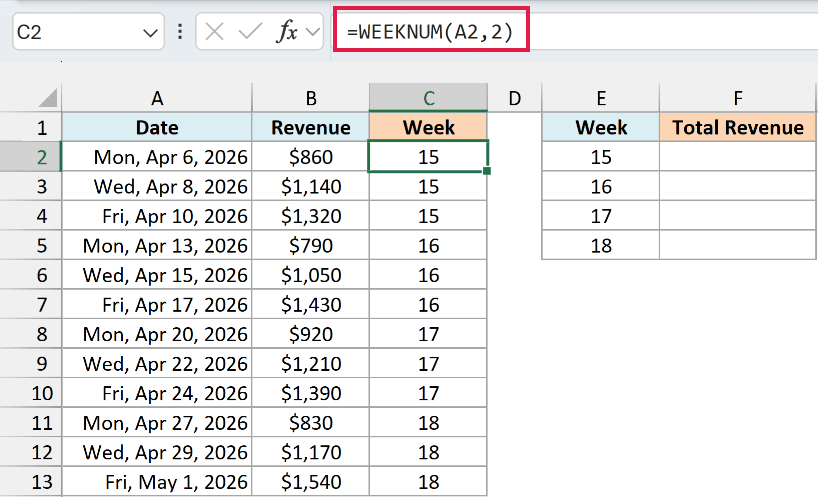818x497 pixels.
Task: Select cell Mon, Apr 20, 2026
Action: coord(157,334)
